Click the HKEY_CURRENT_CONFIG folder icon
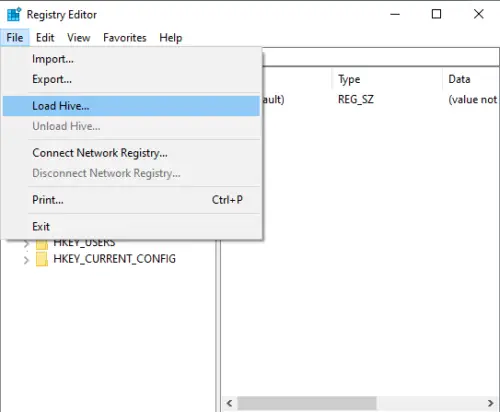This screenshot has height=412, width=500. 42,259
